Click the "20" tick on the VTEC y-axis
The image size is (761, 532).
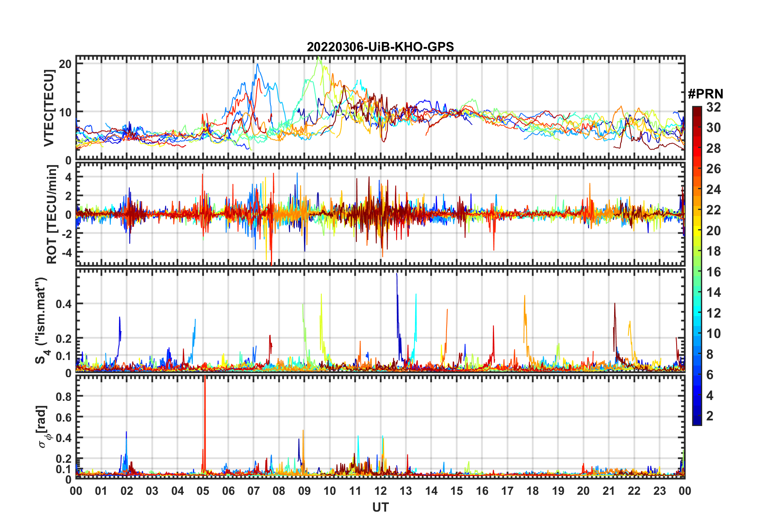(x=65, y=64)
